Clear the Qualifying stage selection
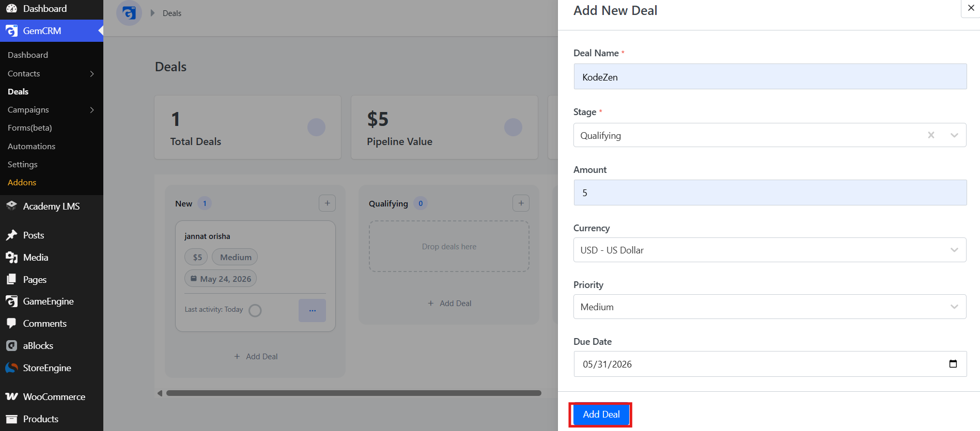This screenshot has height=431, width=980. [x=931, y=135]
